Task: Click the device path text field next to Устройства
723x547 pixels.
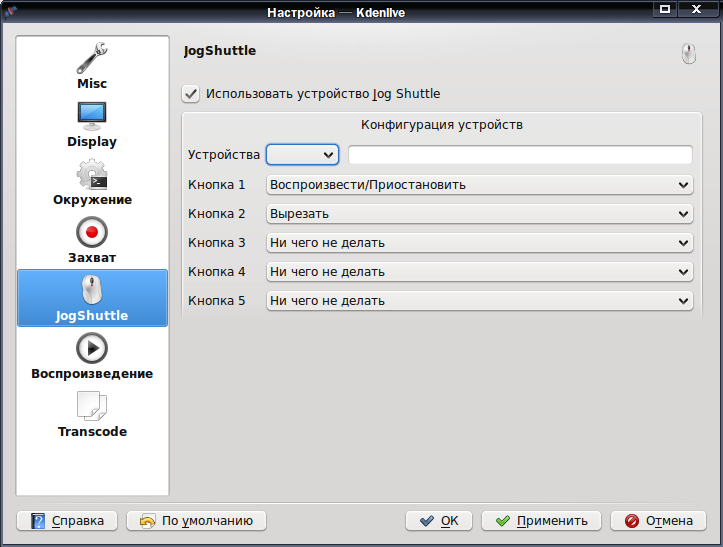Action: tap(520, 155)
